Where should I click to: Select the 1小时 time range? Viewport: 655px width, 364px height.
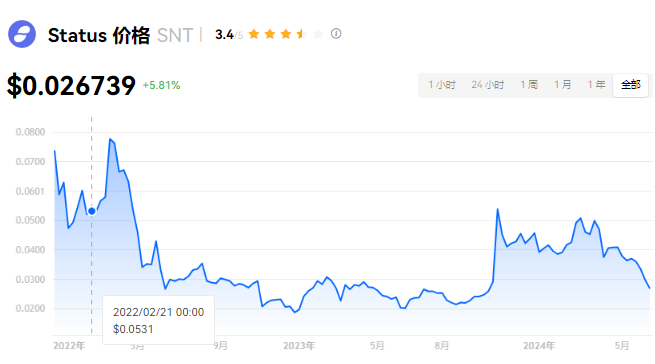(x=442, y=85)
